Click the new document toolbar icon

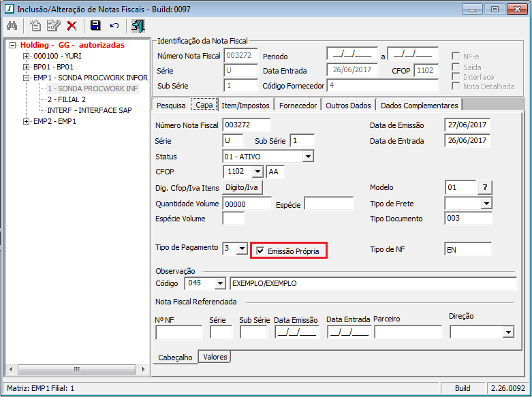tap(35, 26)
